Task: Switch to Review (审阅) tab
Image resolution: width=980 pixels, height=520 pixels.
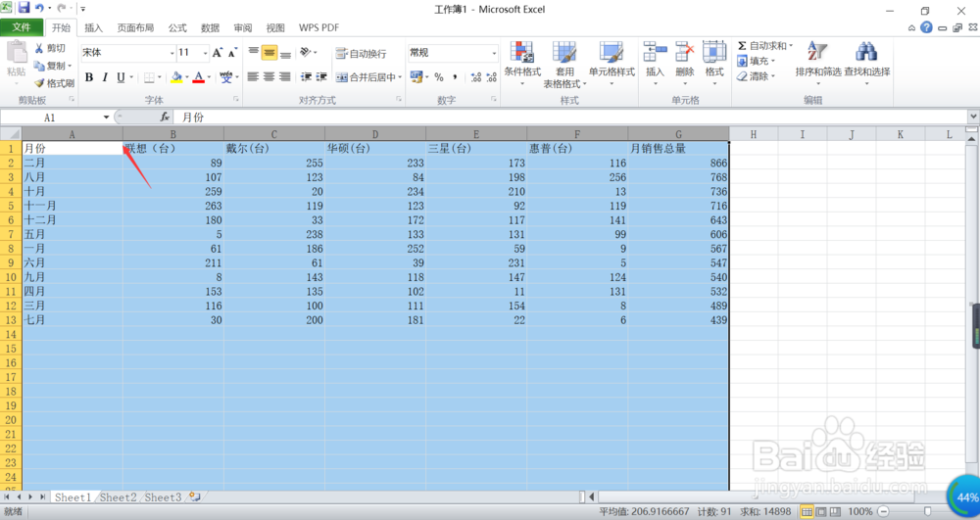Action: pos(242,28)
